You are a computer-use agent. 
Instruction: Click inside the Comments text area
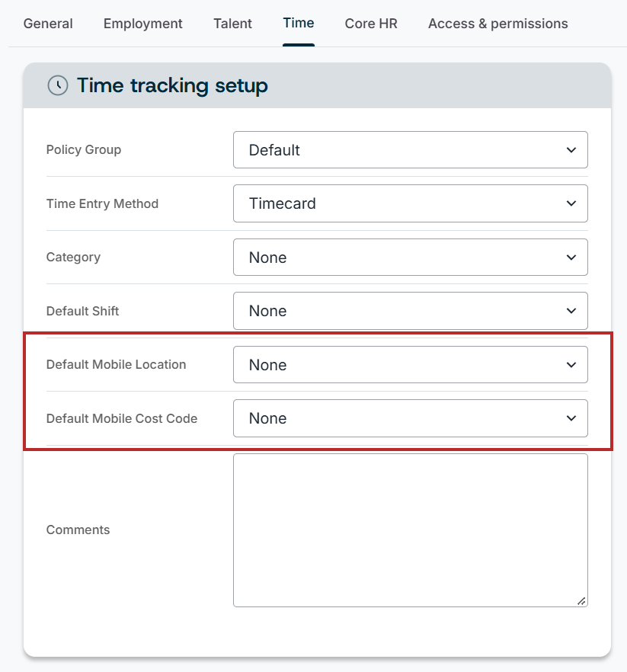pyautogui.click(x=410, y=530)
